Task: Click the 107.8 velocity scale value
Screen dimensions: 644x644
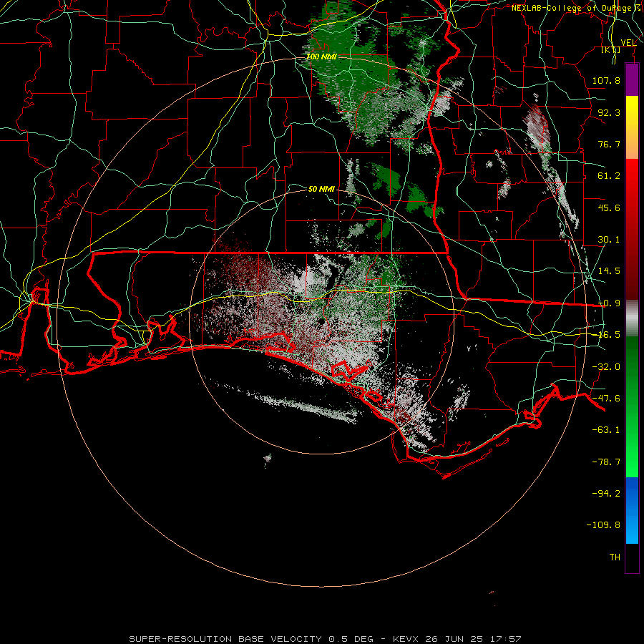Action: 606,80
